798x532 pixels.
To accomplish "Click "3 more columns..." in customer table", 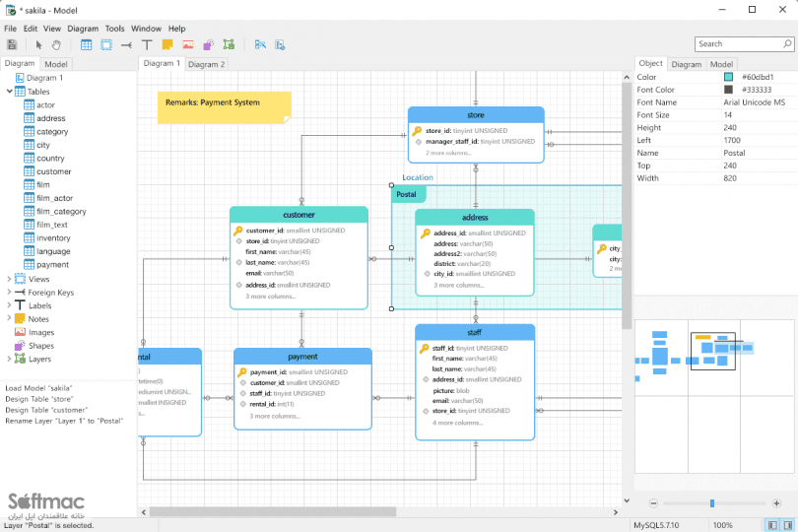I will 271,297.
